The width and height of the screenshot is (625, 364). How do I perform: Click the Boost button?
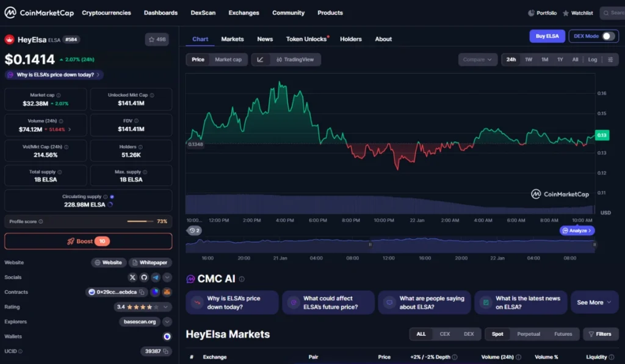coord(88,241)
